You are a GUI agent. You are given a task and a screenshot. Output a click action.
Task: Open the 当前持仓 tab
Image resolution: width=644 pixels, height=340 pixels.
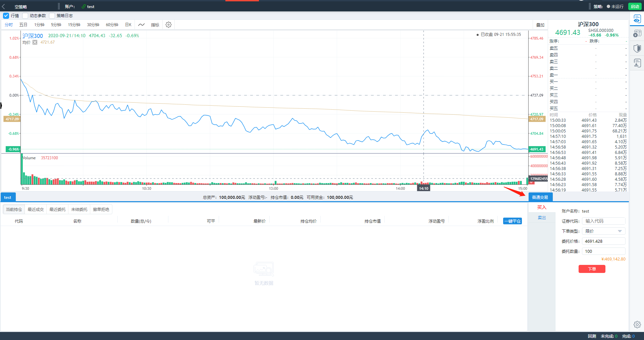pos(14,209)
